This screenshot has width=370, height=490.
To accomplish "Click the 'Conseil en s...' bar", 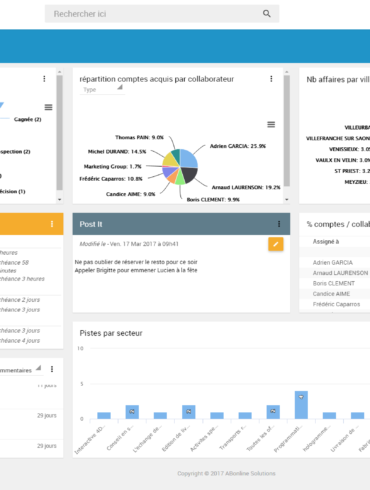I will pos(132,412).
